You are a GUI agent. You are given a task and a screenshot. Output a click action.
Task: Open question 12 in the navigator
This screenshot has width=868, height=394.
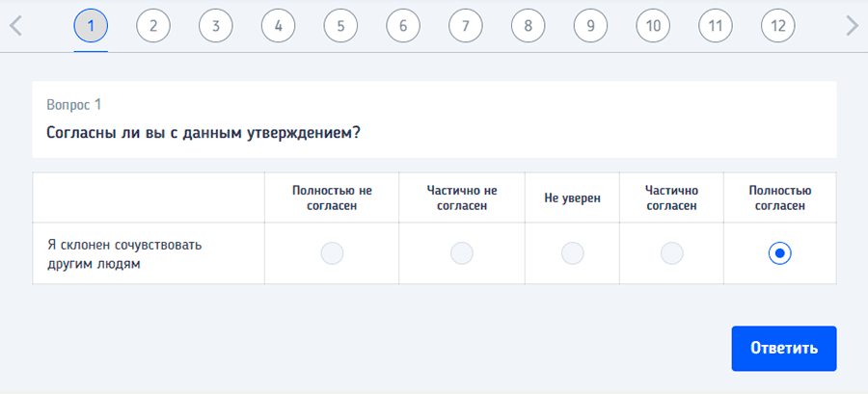pos(777,26)
